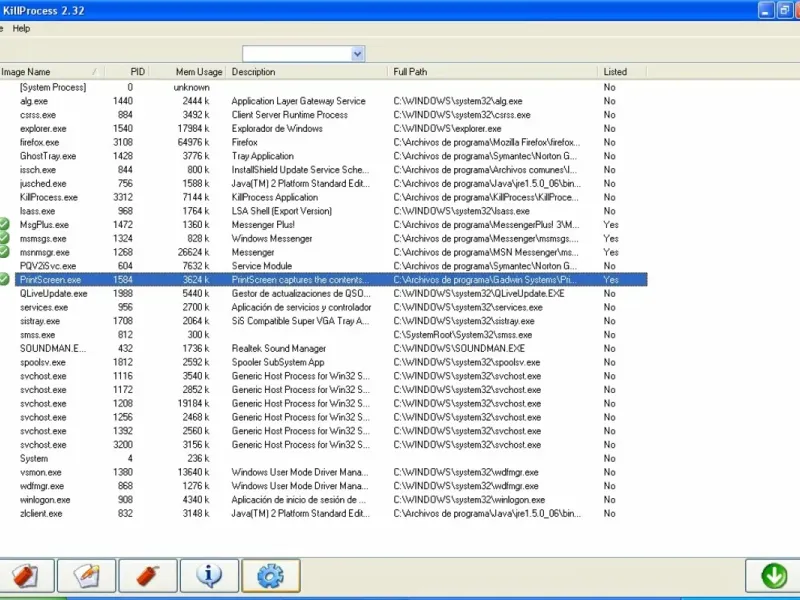Select the firefox.exe process
Image resolution: width=800 pixels, height=600 pixels.
(40, 142)
